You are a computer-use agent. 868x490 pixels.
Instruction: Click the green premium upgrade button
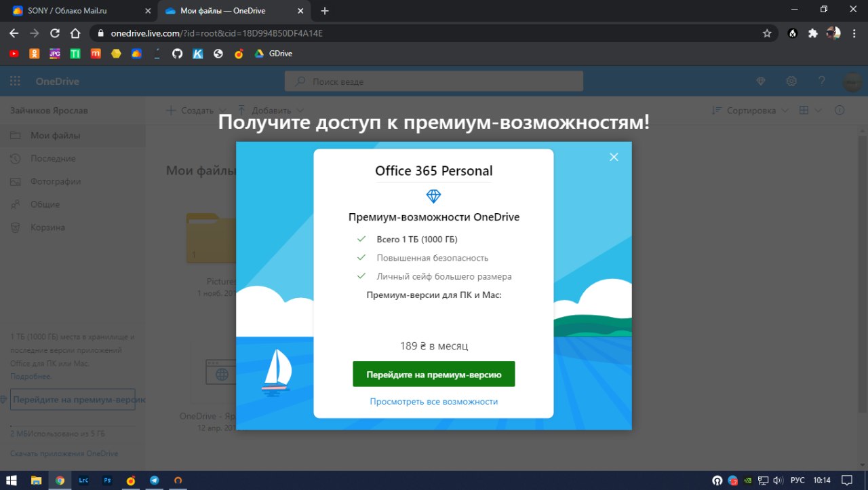(433, 374)
